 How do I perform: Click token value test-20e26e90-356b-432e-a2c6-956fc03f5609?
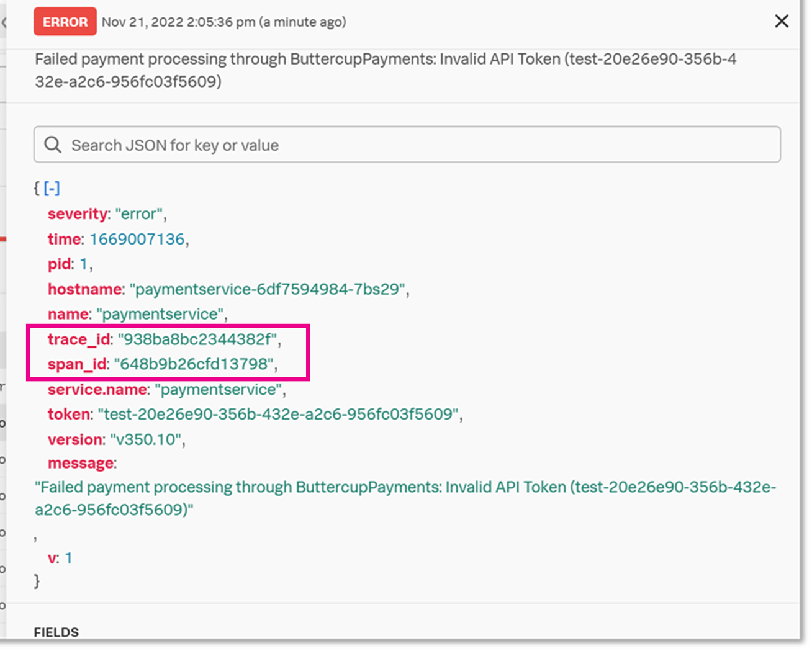[278, 414]
